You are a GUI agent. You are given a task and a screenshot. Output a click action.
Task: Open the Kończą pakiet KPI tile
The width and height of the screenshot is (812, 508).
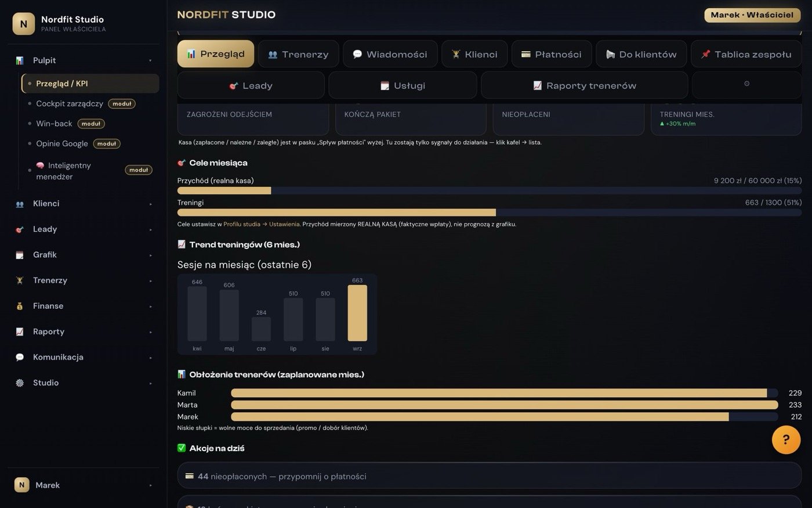click(411, 119)
